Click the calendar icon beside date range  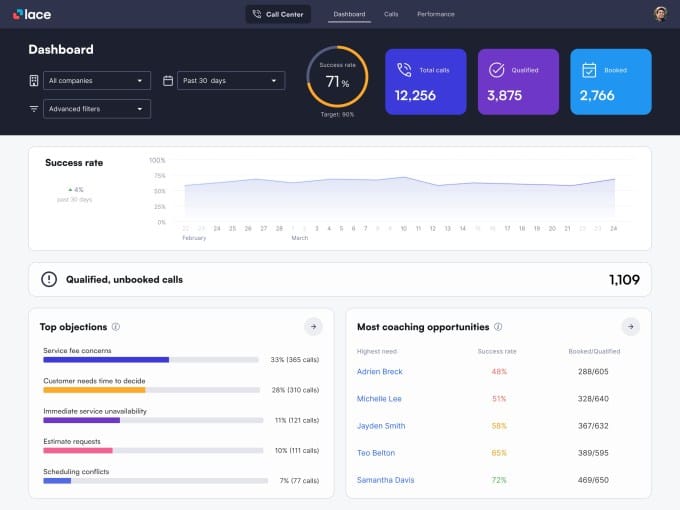168,80
